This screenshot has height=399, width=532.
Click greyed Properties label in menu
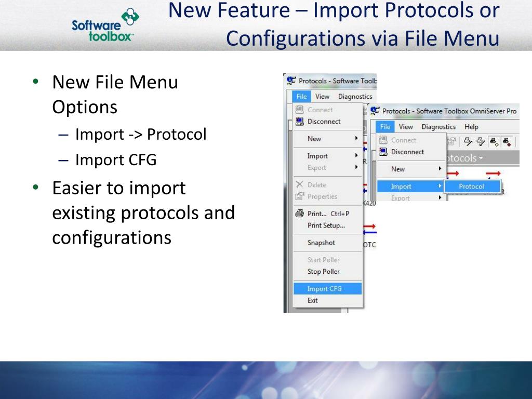[322, 196]
